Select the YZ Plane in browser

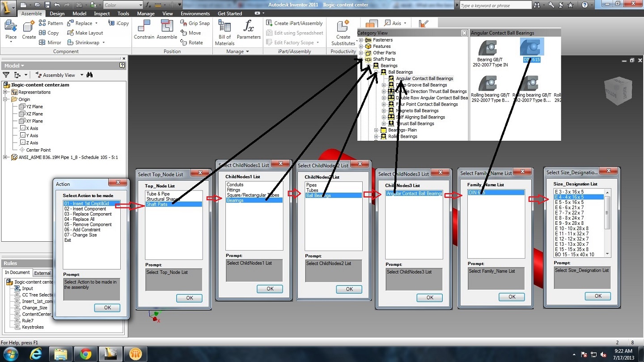pyautogui.click(x=34, y=106)
